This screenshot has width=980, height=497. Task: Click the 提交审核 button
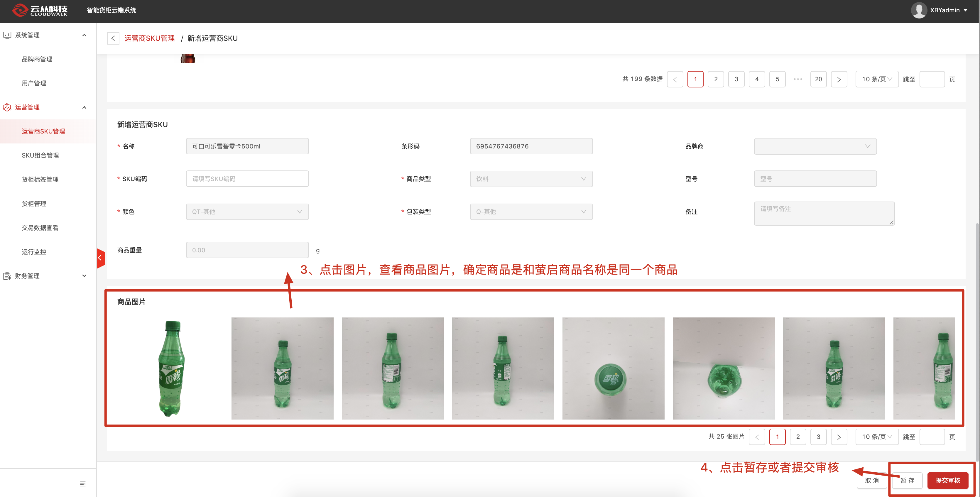(948, 481)
